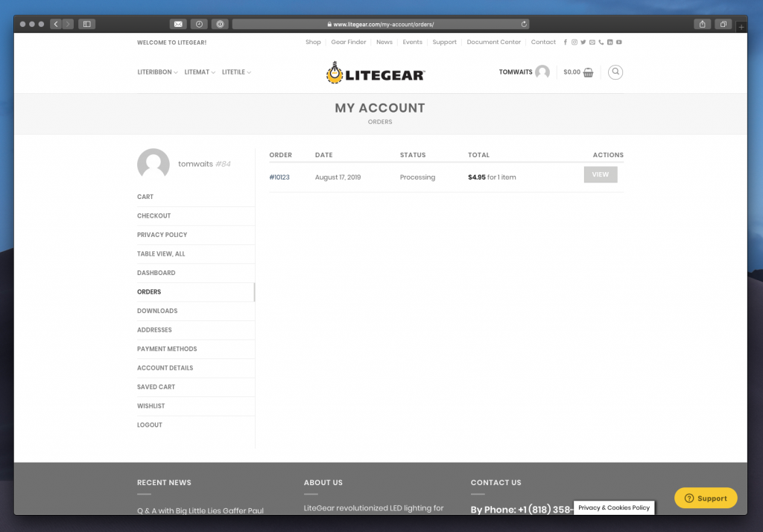Select DOWNLOADS in account sidebar
This screenshot has width=763, height=532.
coord(195,311)
